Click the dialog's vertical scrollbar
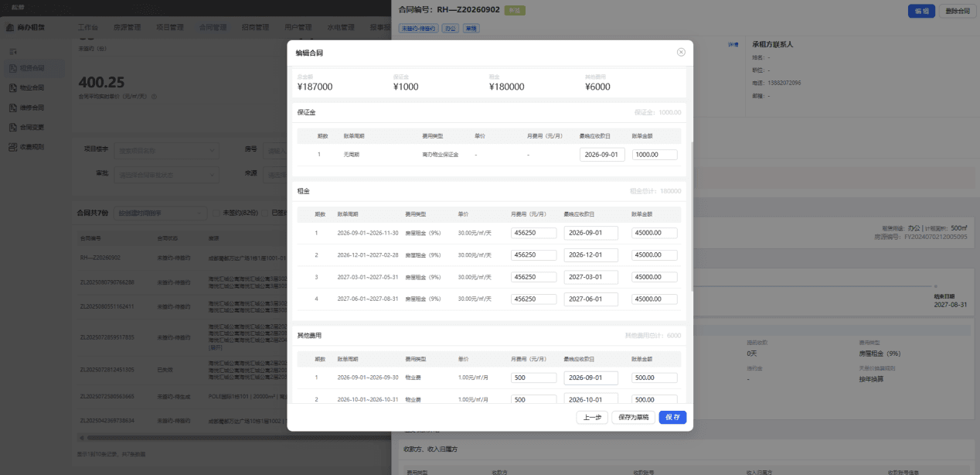Image resolution: width=980 pixels, height=475 pixels. [691, 215]
